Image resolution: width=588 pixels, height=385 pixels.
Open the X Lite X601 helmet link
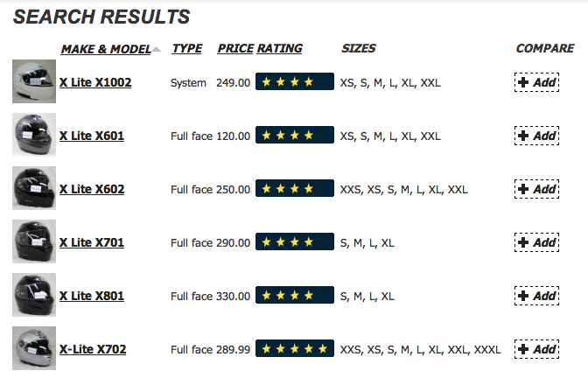tap(92, 136)
